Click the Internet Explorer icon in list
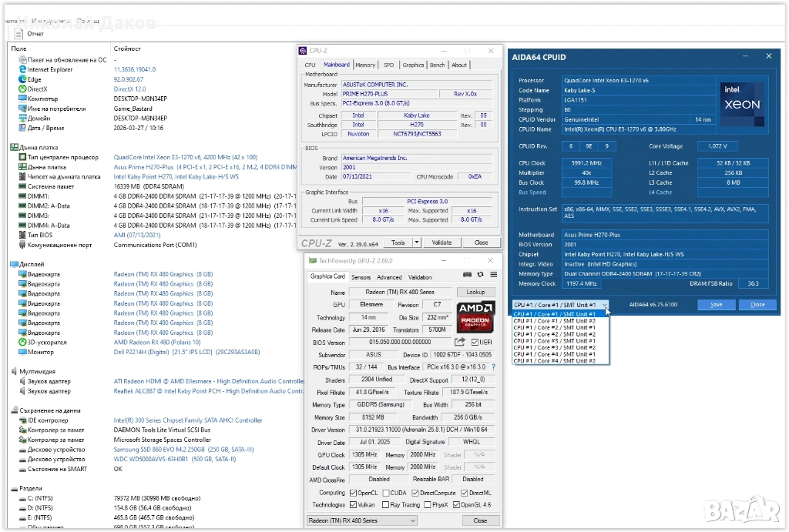This screenshot has width=789, height=532. click(x=22, y=69)
